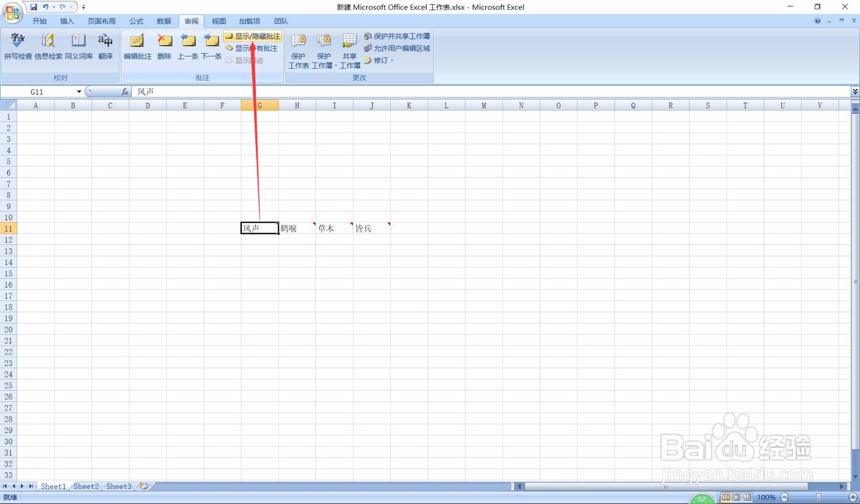Viewport: 860px width, 504px height.
Task: Open the Customize Quick Access Toolbar dropdown
Action: click(84, 7)
